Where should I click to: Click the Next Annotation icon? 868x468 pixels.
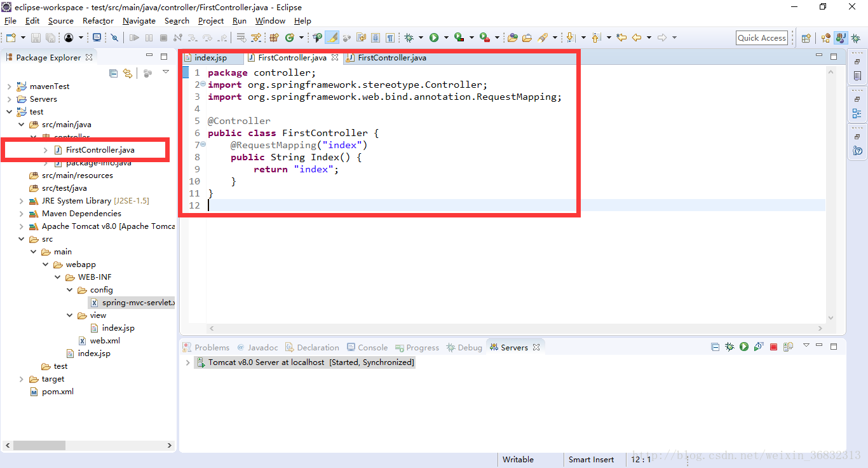571,38
